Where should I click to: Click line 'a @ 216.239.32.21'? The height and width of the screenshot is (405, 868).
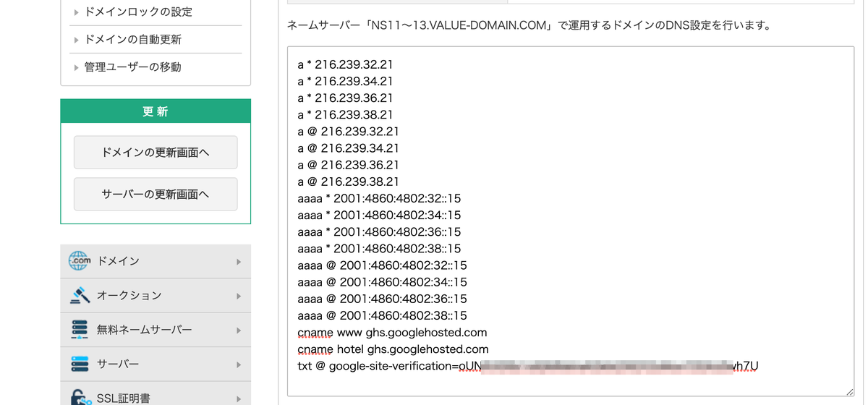pos(348,132)
